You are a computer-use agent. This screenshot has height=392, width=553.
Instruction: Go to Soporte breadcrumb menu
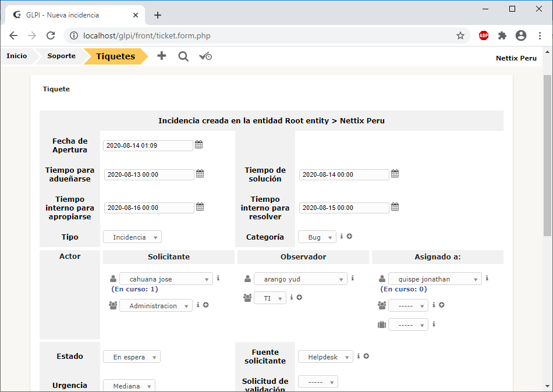coord(61,56)
